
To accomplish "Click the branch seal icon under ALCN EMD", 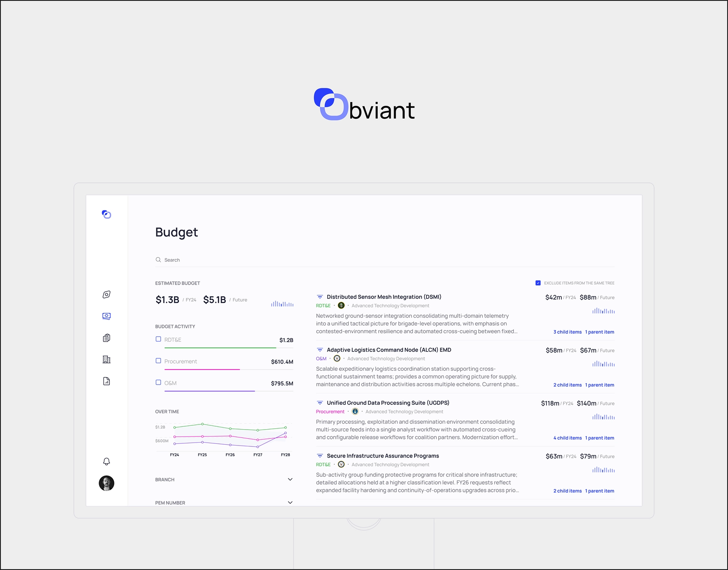I will tap(337, 358).
